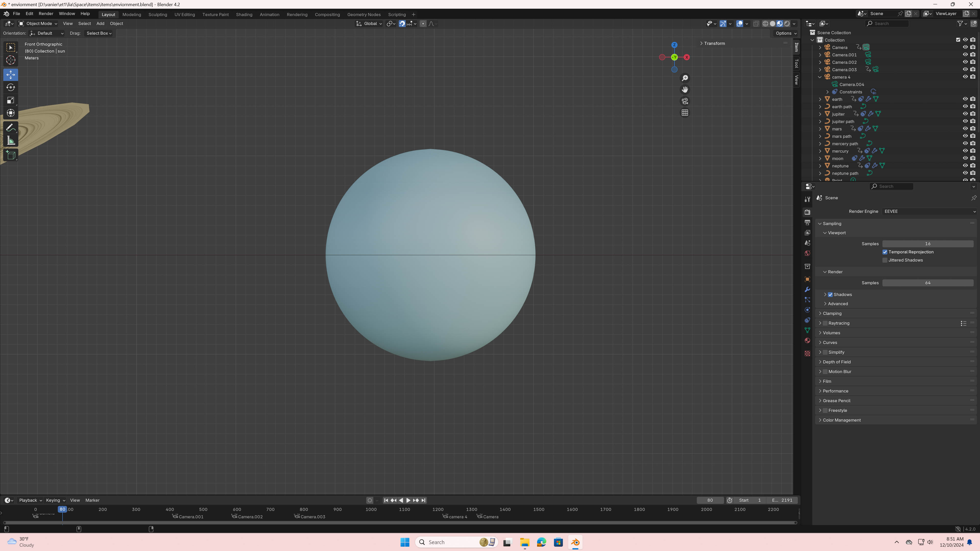Switch to orthographic grid view button
The width and height of the screenshot is (980, 551).
(685, 113)
